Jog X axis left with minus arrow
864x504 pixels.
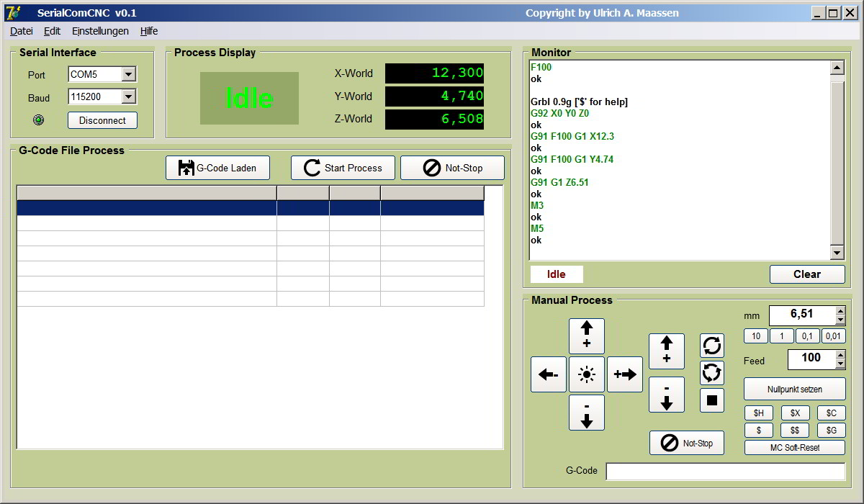click(549, 374)
